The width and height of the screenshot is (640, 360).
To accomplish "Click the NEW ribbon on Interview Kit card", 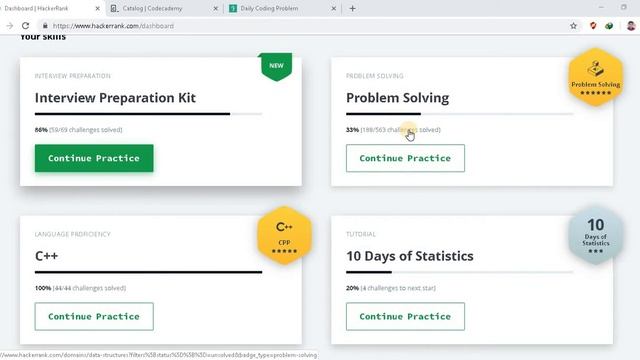I will 276,67.
